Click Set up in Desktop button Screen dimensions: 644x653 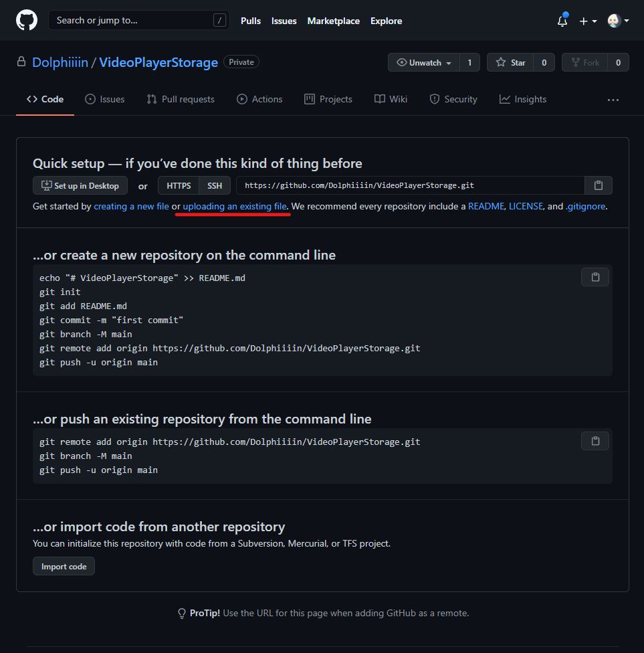point(80,186)
